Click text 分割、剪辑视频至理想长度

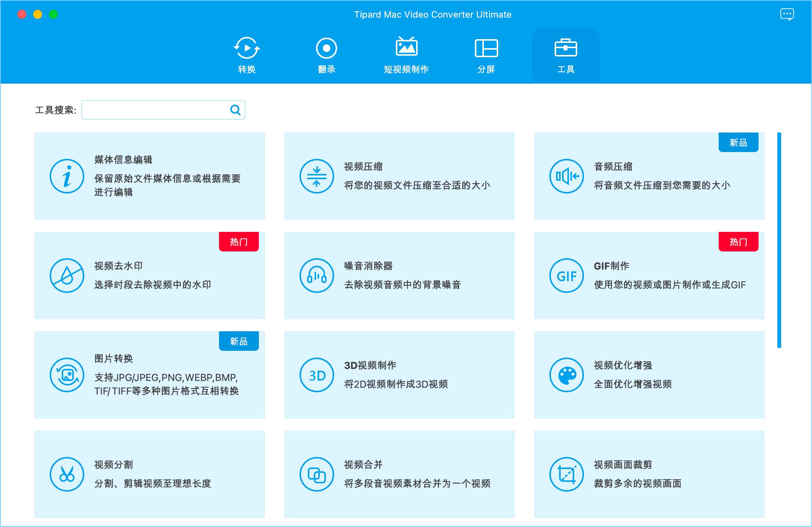click(x=153, y=483)
